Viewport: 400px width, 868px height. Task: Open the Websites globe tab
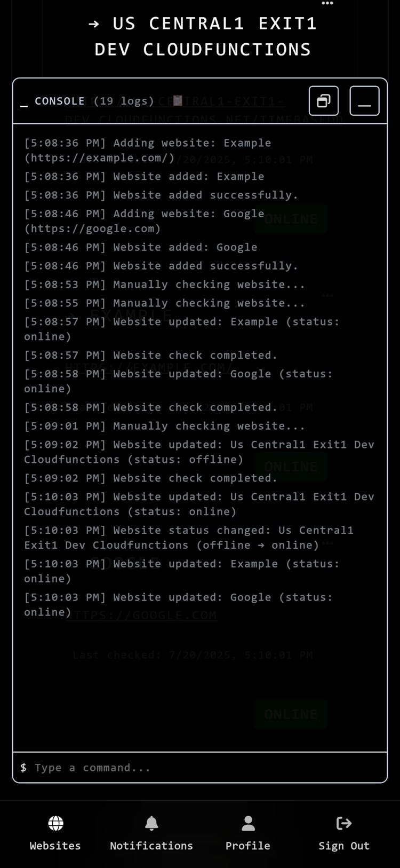coord(55,832)
